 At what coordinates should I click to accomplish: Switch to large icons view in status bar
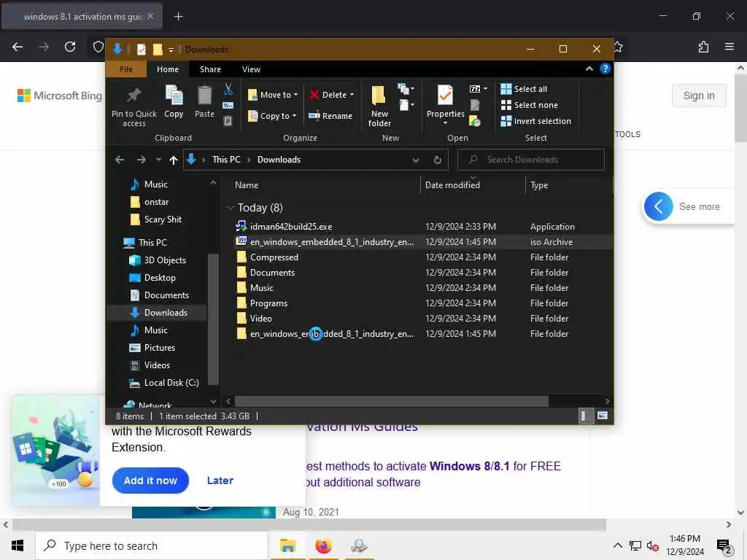click(x=602, y=416)
